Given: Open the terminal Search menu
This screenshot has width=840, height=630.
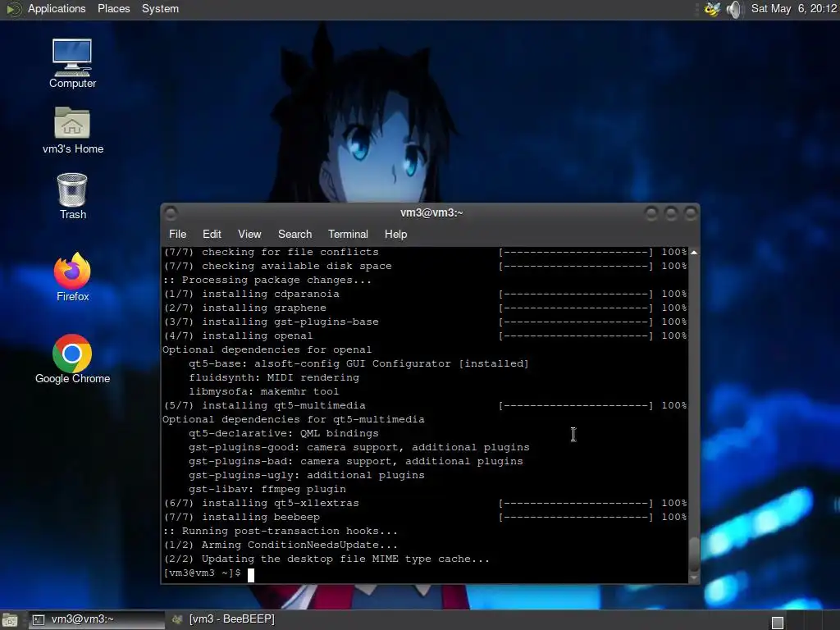Looking at the screenshot, I should tap(294, 234).
